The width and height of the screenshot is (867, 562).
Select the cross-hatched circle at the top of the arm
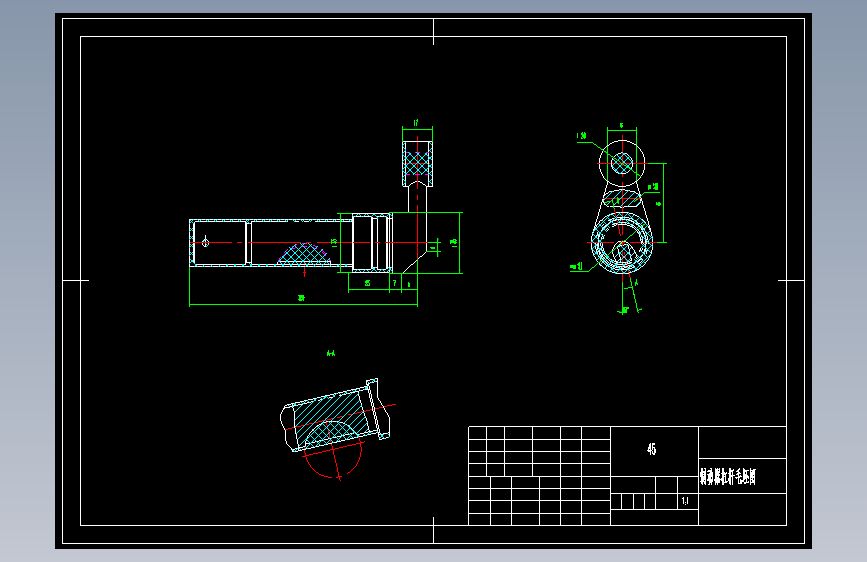[x=417, y=163]
